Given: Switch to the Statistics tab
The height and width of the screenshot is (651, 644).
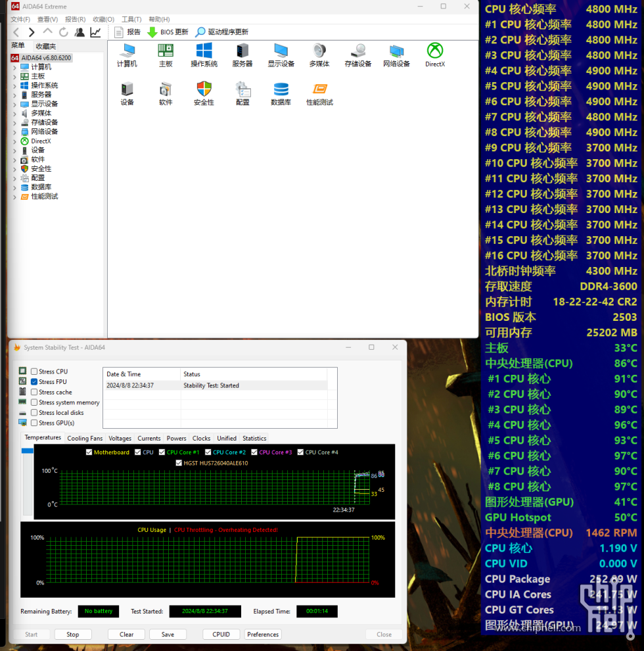Looking at the screenshot, I should [254, 439].
